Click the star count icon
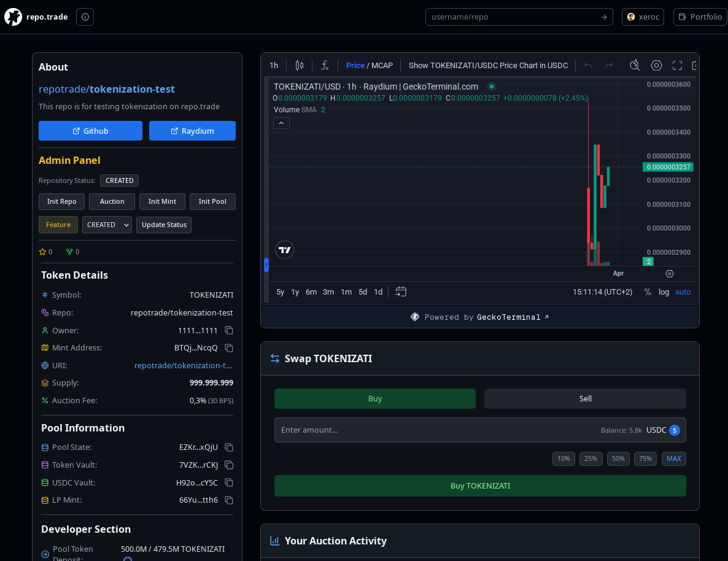The image size is (728, 561). click(x=43, y=252)
